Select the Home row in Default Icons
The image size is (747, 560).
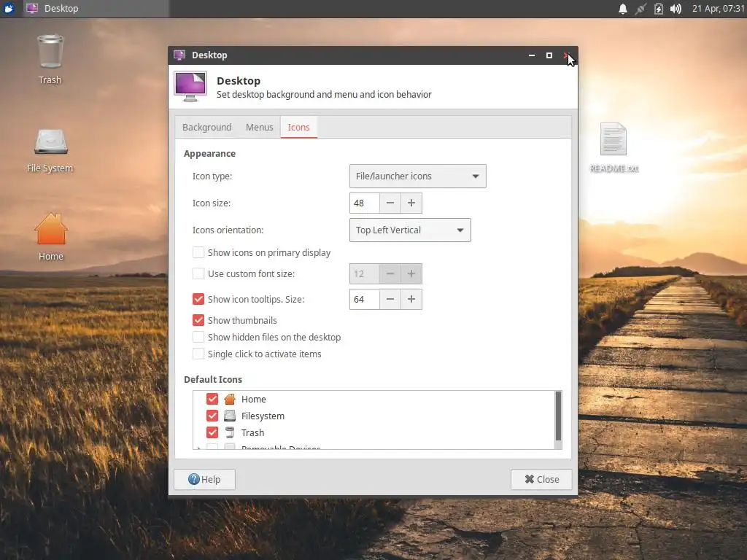[x=374, y=399]
